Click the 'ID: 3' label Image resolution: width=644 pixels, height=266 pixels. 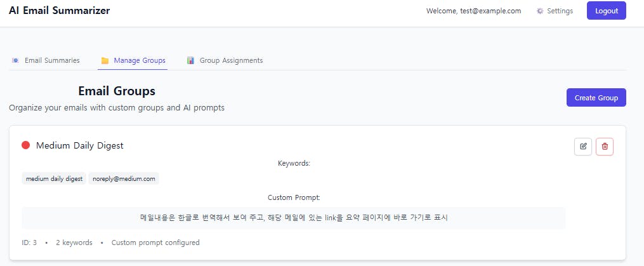[x=29, y=243]
